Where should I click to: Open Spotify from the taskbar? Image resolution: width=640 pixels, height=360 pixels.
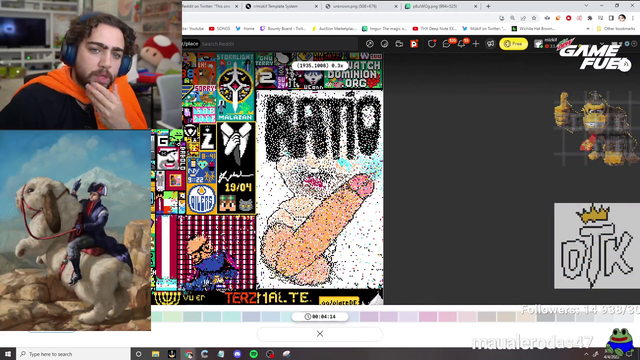253,354
